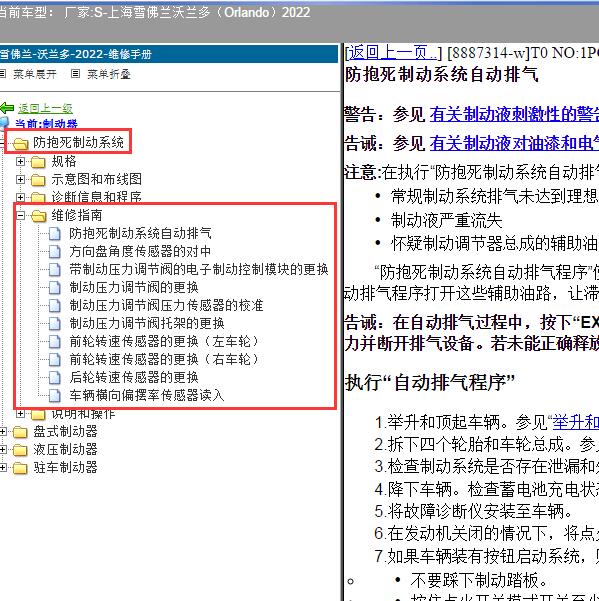The image size is (599, 601).
Task: Open the 制动压力调节阀压力传感器的校准 entry
Action: (x=166, y=305)
